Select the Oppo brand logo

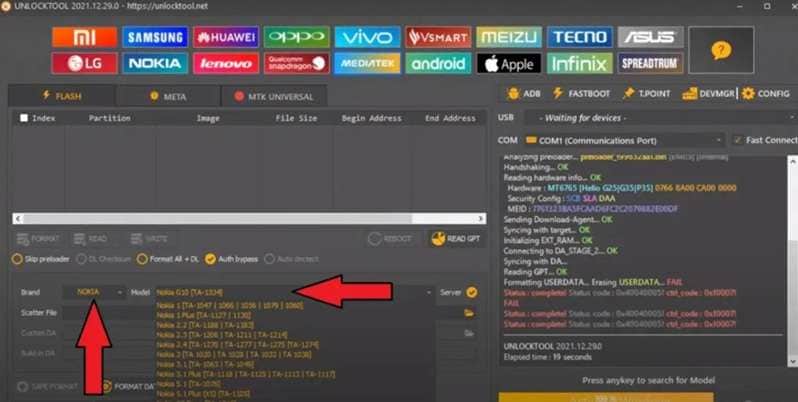[x=297, y=37]
